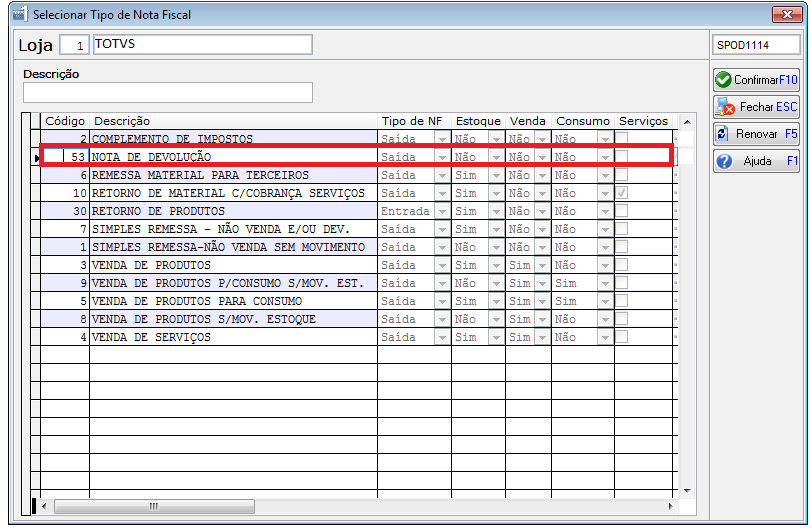This screenshot has height=528, width=811.
Task: Click the Renovar F5 button
Action: point(756,134)
